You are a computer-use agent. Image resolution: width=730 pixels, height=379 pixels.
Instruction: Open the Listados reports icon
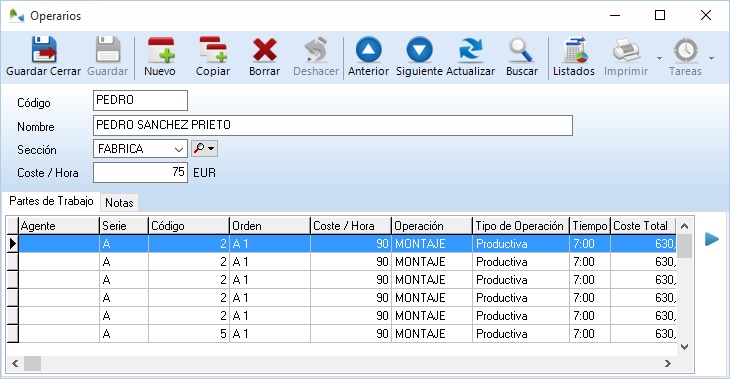click(x=574, y=50)
